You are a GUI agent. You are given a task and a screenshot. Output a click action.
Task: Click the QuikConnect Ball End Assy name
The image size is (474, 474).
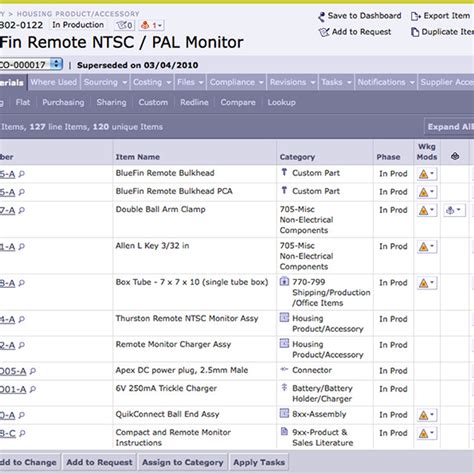coord(167,414)
